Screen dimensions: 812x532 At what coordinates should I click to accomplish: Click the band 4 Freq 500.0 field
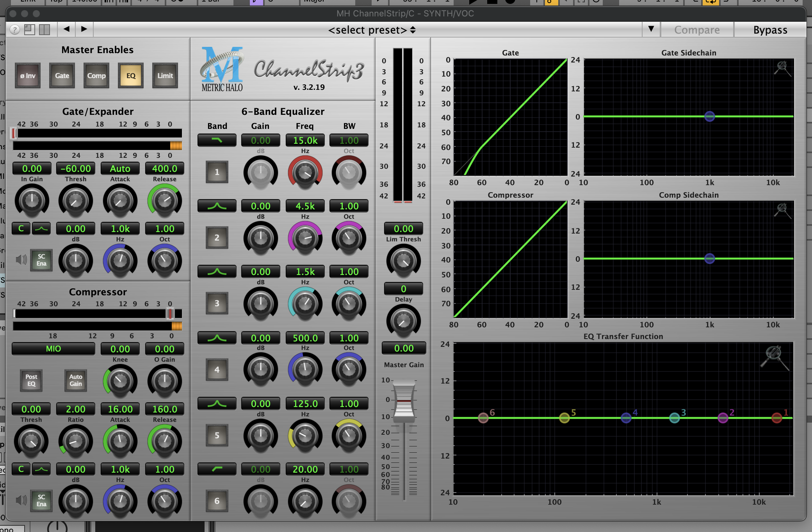coord(305,338)
